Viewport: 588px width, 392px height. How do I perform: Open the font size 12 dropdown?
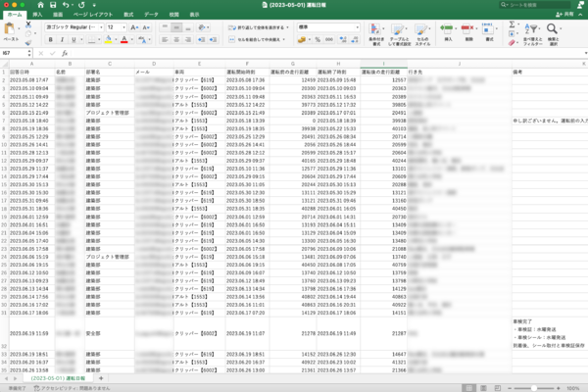pyautogui.click(x=123, y=27)
